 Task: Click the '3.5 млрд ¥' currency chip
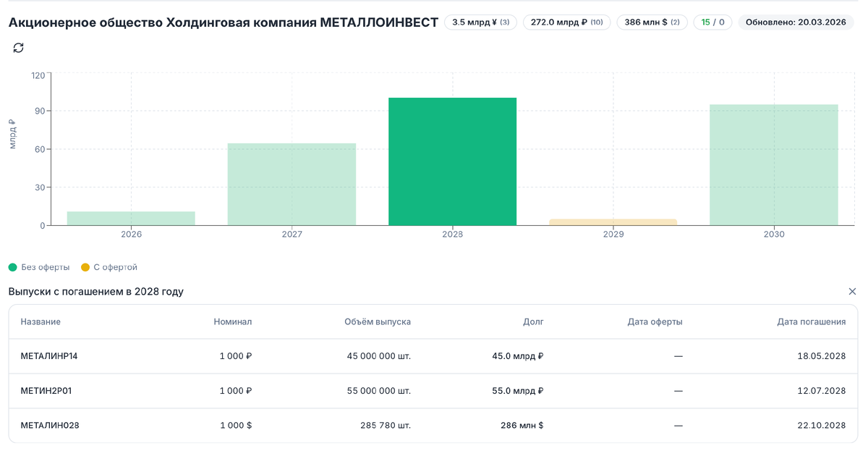pyautogui.click(x=480, y=22)
